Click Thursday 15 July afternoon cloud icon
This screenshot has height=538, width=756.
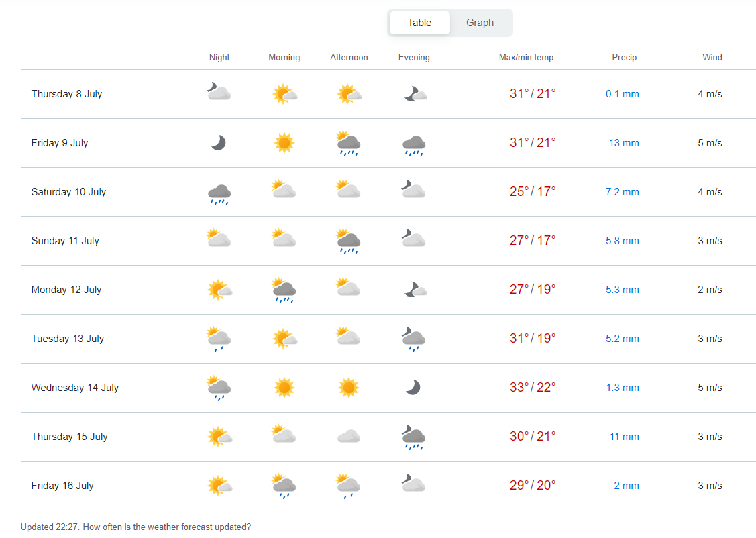(x=349, y=437)
